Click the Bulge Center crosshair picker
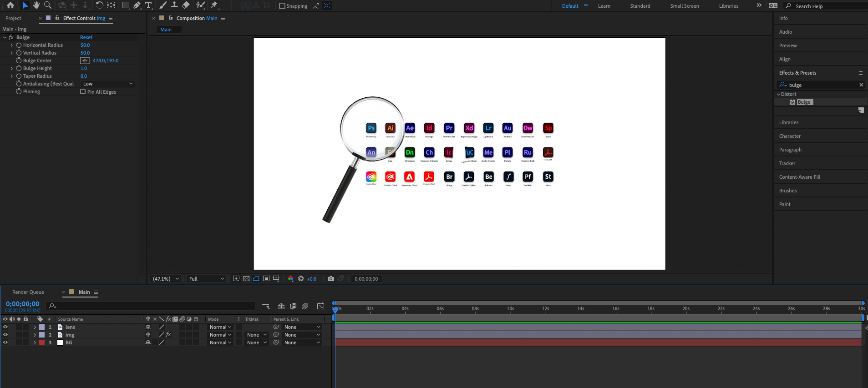The height and width of the screenshot is (388, 868). [x=85, y=60]
